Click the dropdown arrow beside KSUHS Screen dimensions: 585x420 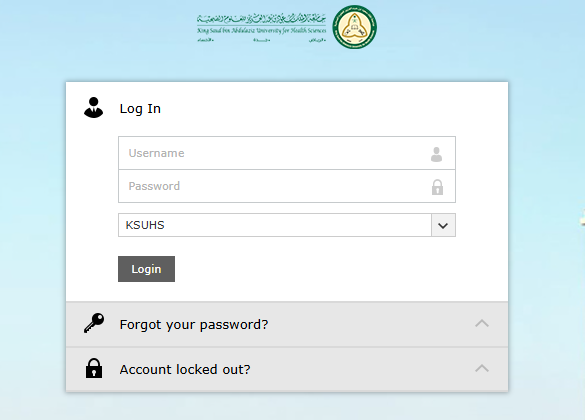tap(443, 225)
